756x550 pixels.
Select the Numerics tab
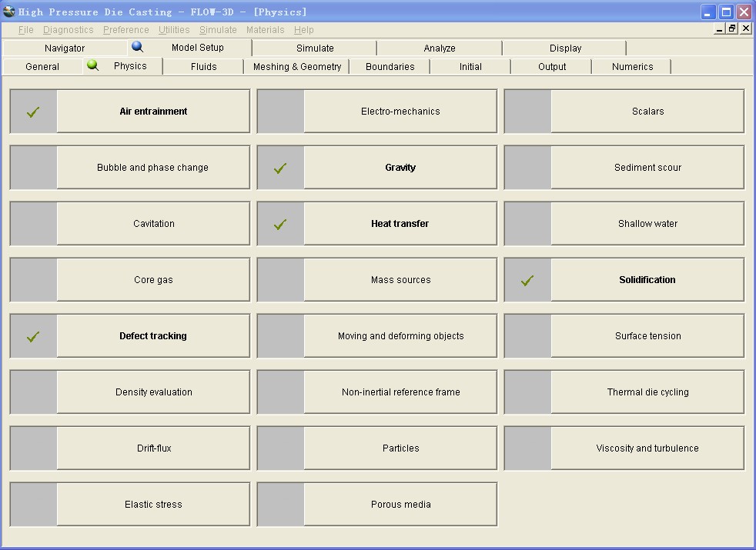(x=632, y=67)
